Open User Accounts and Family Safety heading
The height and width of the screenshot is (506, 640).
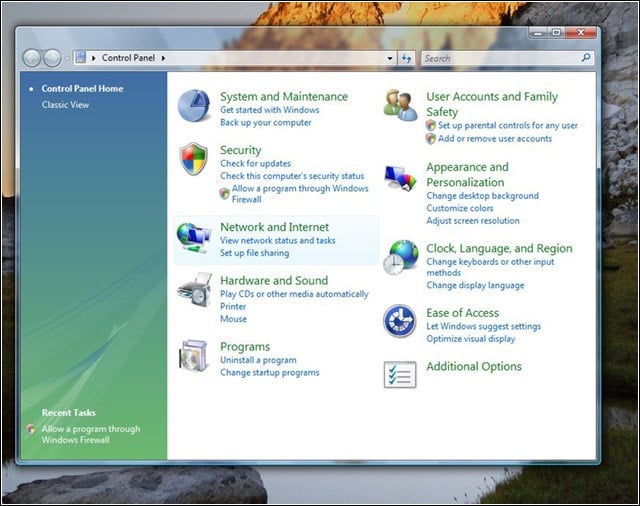[492, 104]
